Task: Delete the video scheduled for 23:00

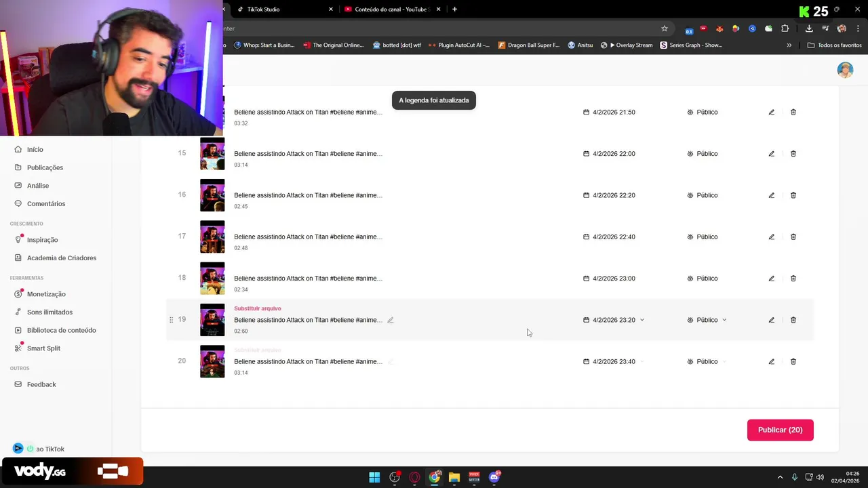Action: point(793,279)
